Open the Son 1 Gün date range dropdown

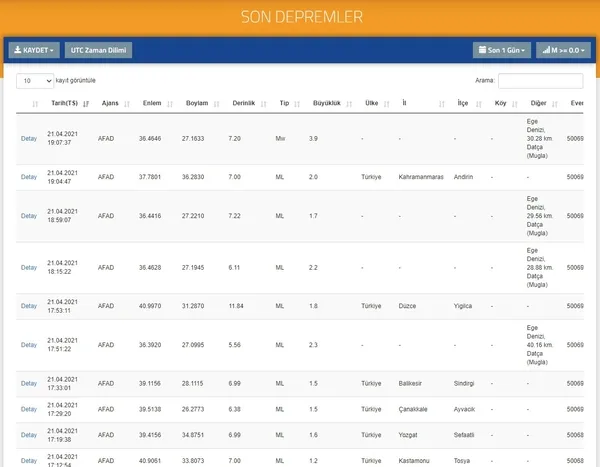tap(502, 50)
